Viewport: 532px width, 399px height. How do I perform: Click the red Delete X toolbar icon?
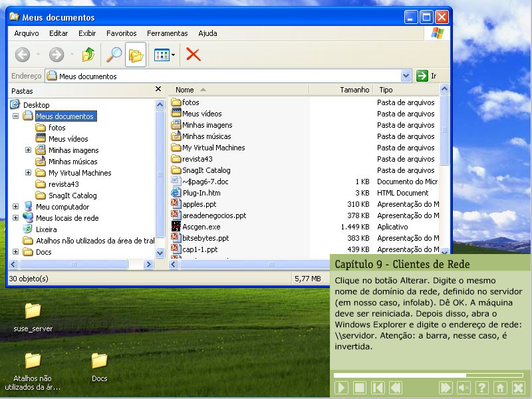click(194, 55)
